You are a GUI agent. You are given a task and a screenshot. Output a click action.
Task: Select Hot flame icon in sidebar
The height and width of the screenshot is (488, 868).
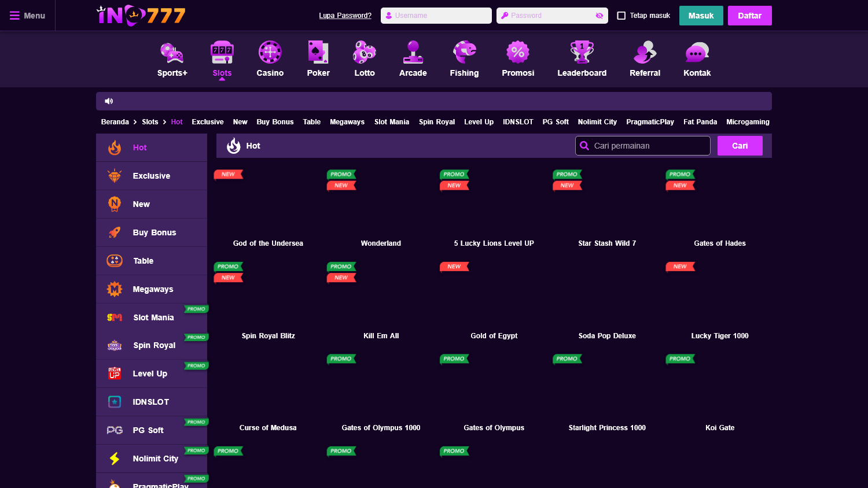click(115, 147)
